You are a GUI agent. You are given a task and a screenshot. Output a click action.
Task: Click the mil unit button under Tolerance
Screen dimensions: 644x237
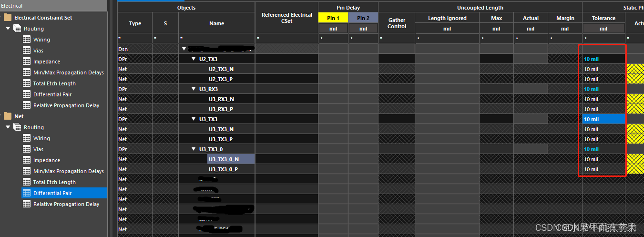tap(603, 29)
